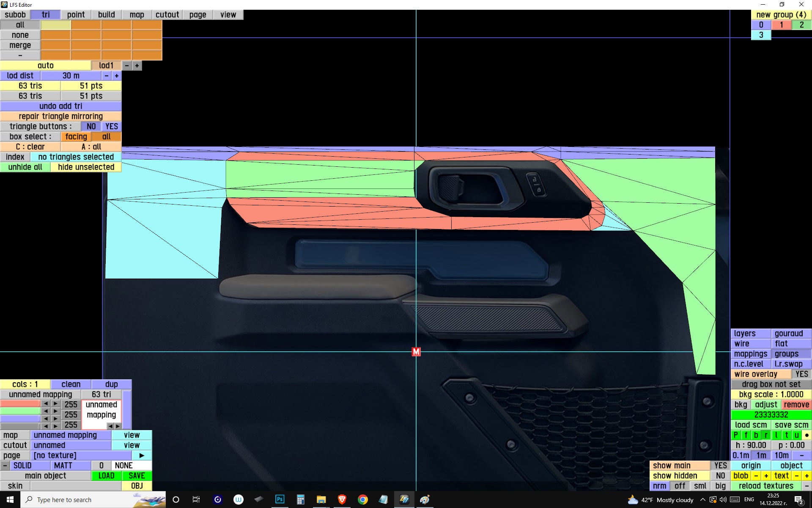
Task: Open the unnamed mapping map selector
Action: 71,435
